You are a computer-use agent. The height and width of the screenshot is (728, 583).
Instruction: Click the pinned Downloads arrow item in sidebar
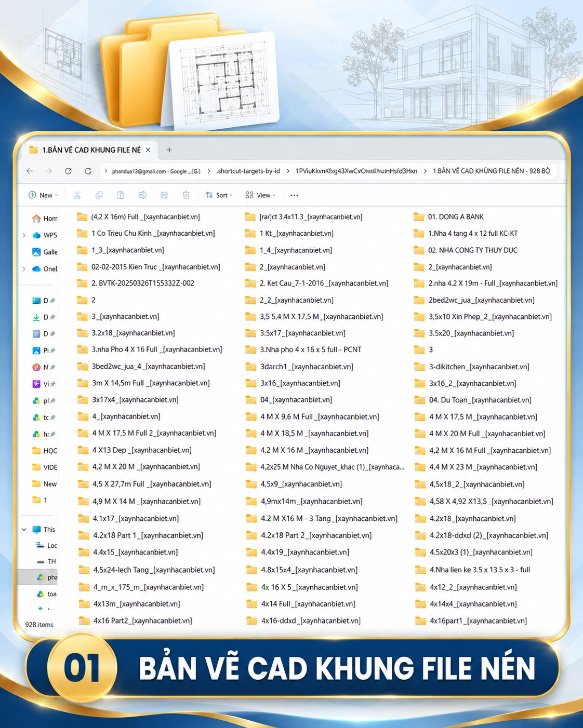coord(44,317)
